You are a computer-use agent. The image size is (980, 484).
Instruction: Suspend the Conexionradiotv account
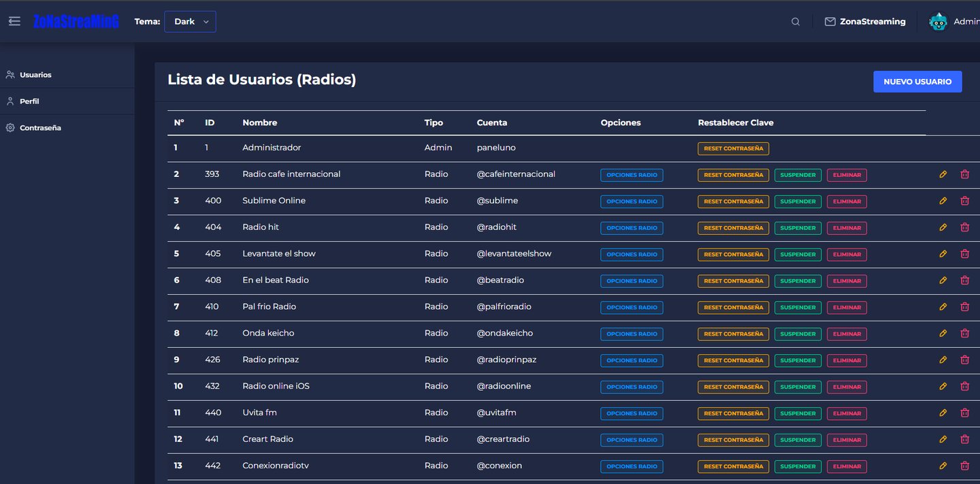coord(798,467)
